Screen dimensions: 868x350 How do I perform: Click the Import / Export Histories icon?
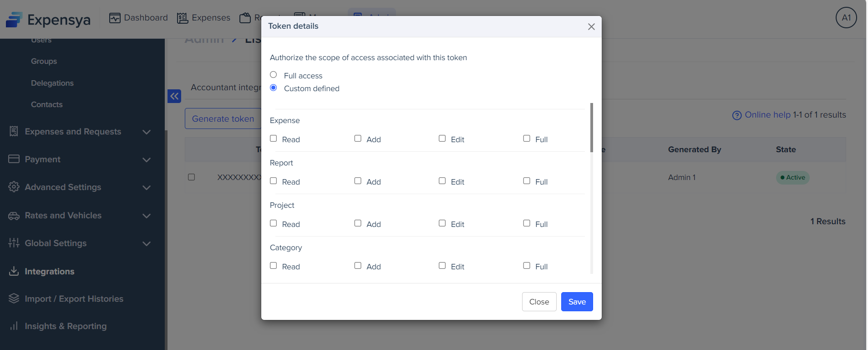[14, 299]
